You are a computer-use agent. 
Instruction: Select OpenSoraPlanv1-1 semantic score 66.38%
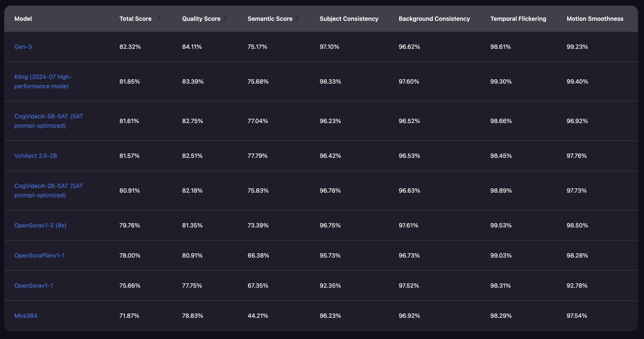[x=258, y=255]
